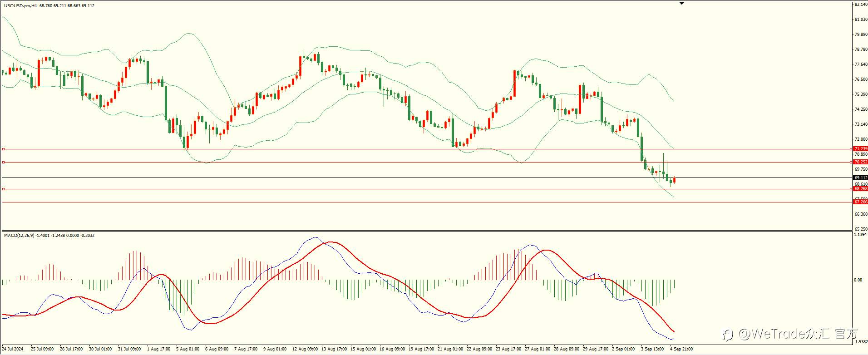Click the 3 Sep 13:00 time label
The image size is (868, 355).
pyautogui.click(x=653, y=349)
